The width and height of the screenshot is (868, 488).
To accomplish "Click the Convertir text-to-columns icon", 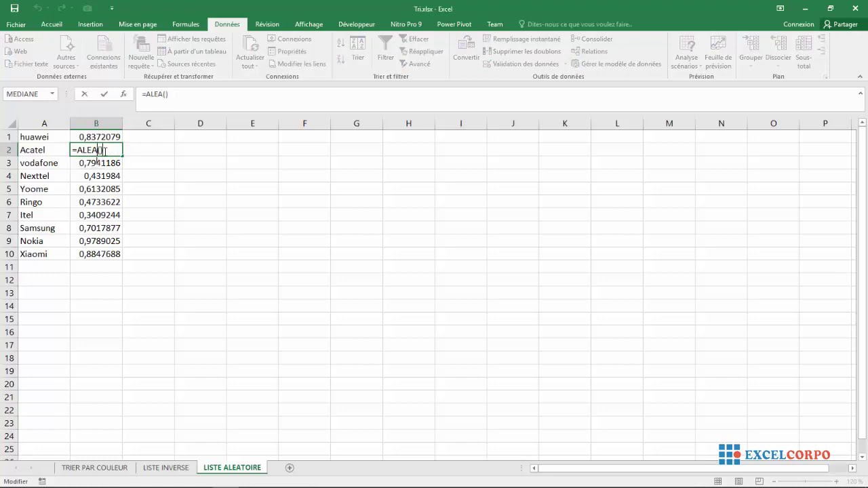I will click(466, 44).
